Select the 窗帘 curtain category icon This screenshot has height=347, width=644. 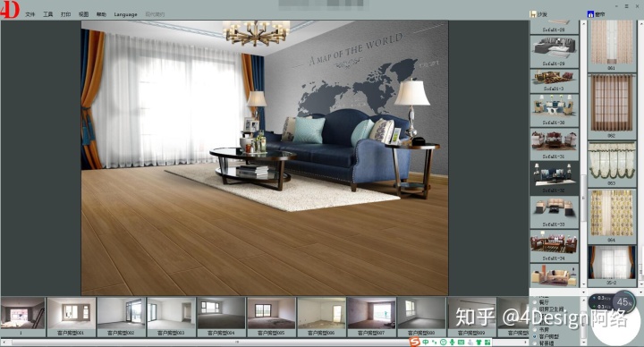click(590, 14)
